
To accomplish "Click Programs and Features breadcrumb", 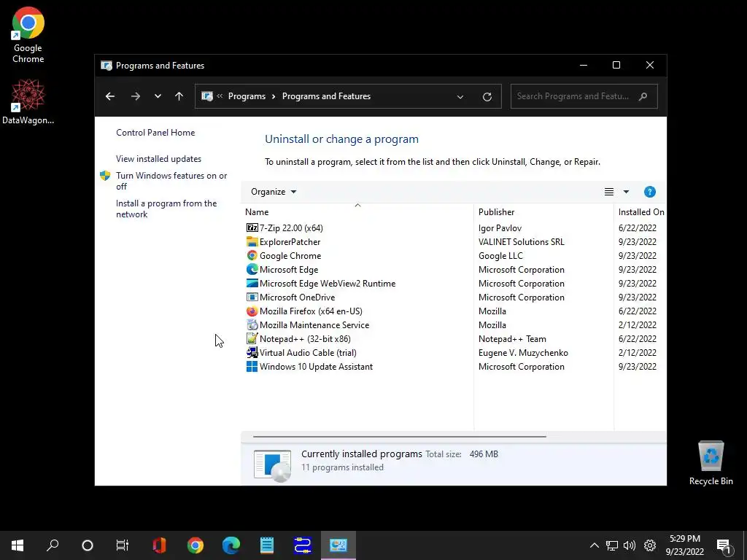I will click(x=326, y=96).
